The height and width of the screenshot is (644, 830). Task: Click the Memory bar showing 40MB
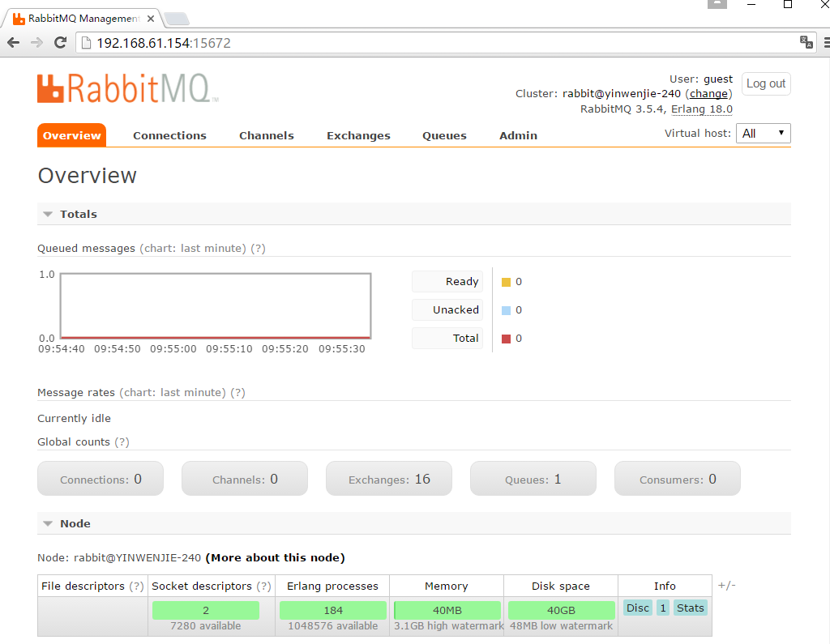[447, 610]
